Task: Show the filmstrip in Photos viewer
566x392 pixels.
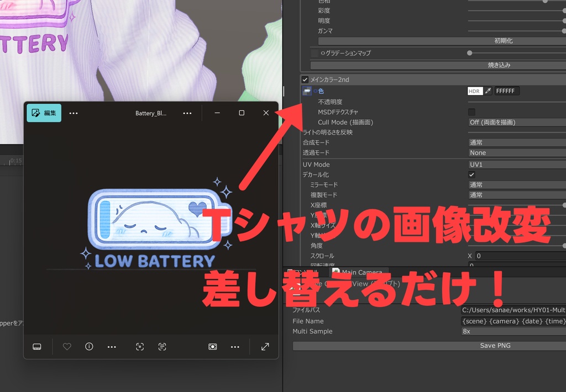Action: click(x=37, y=347)
